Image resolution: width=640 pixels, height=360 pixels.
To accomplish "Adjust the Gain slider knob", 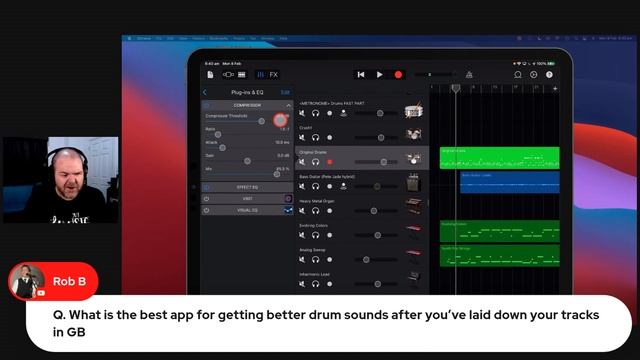I will point(247,161).
